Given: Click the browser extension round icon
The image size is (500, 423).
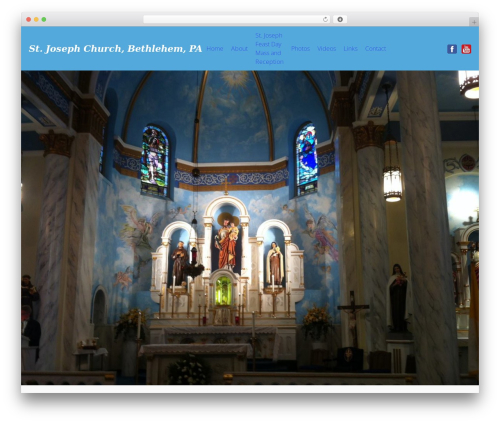Looking at the screenshot, I should (x=340, y=19).
